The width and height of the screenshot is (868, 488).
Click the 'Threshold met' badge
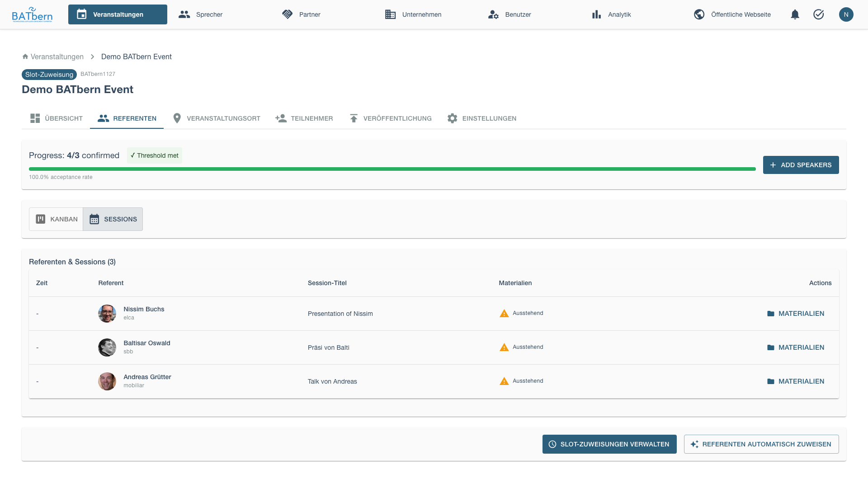pos(155,155)
